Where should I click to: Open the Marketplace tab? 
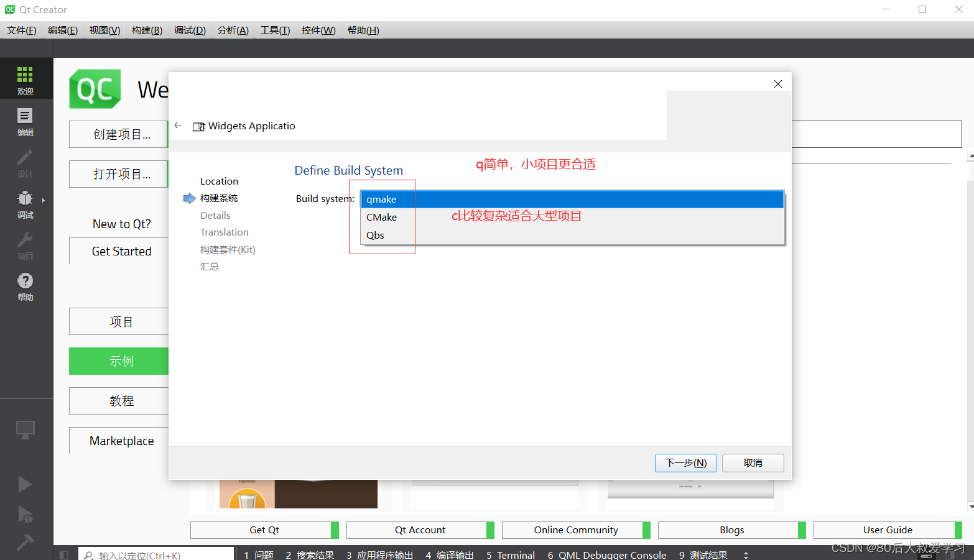pos(119,441)
